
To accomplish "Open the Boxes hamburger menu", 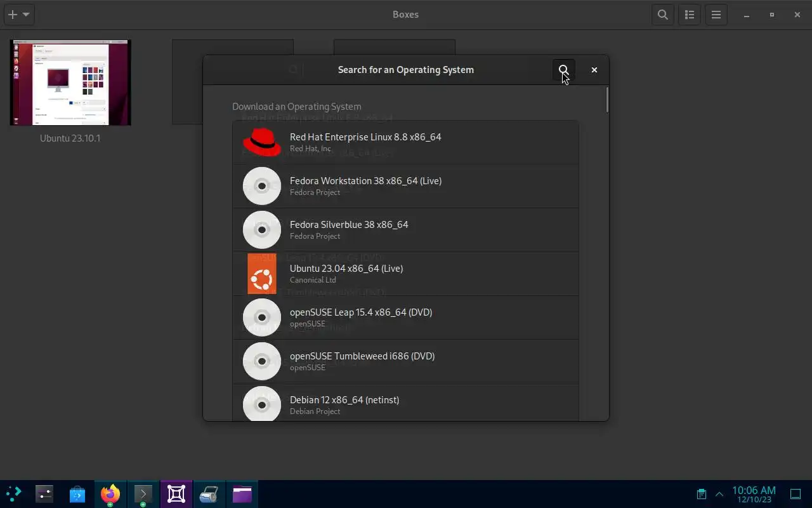I will coord(716,15).
